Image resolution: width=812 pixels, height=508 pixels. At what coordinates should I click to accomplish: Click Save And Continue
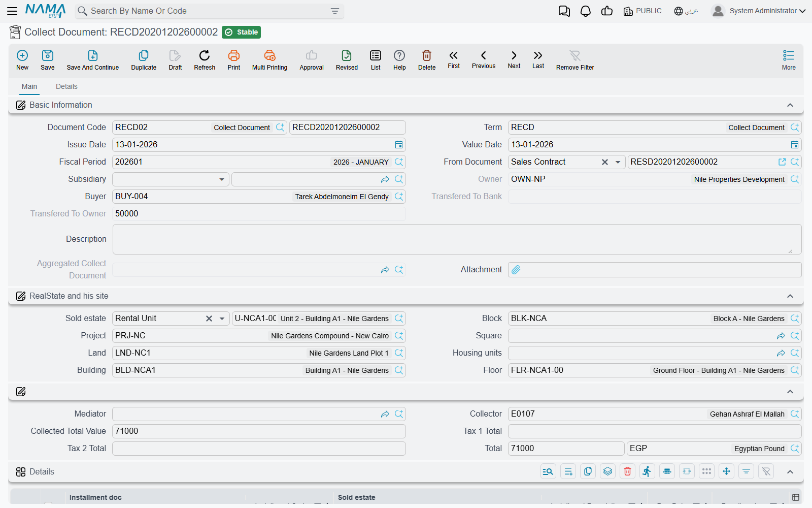click(93, 60)
